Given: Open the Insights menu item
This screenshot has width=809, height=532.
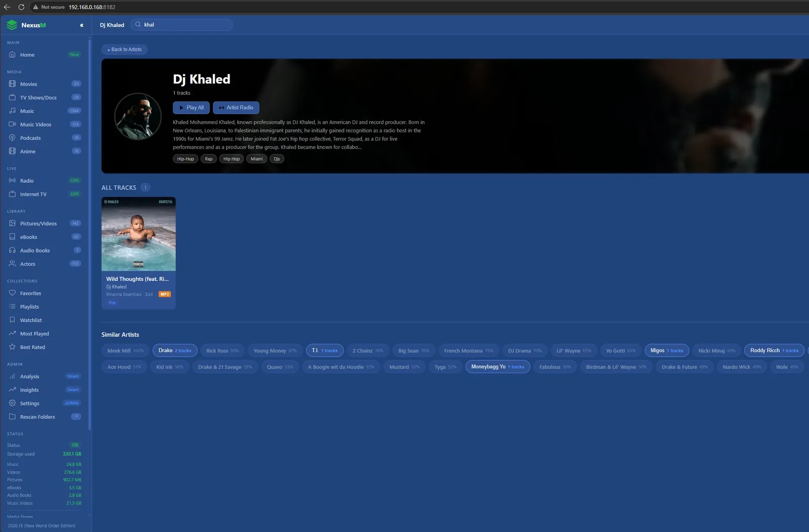Looking at the screenshot, I should click(x=45, y=390).
